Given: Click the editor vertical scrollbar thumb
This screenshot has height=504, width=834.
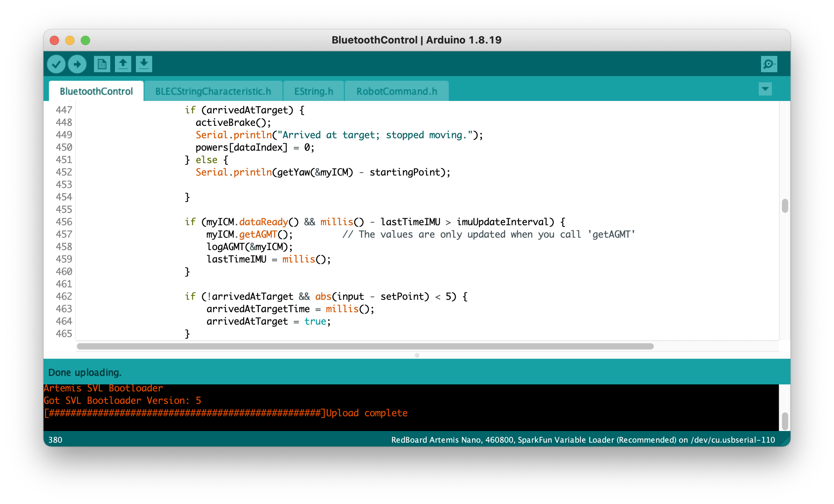Looking at the screenshot, I should pos(785,206).
